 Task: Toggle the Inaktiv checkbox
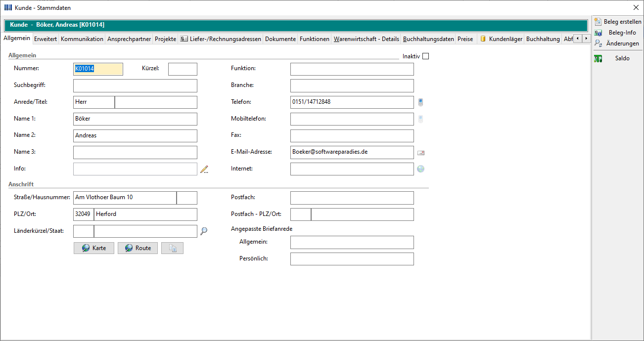tap(425, 56)
